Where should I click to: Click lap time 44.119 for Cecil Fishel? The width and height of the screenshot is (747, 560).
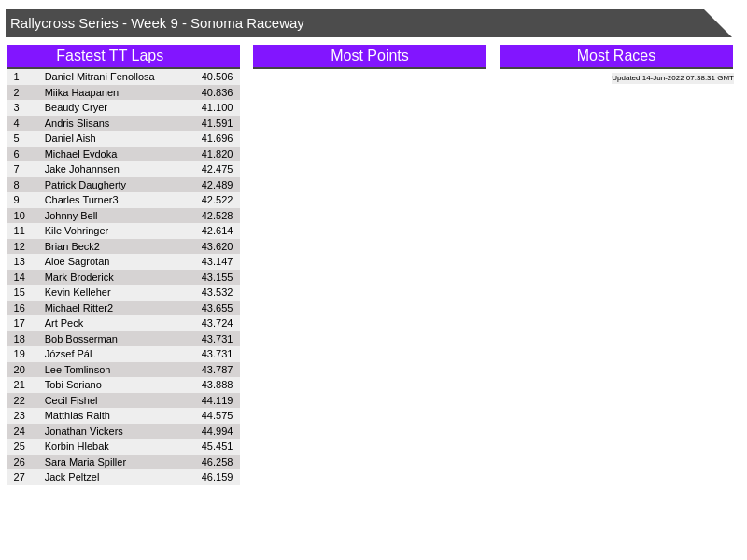point(217,400)
